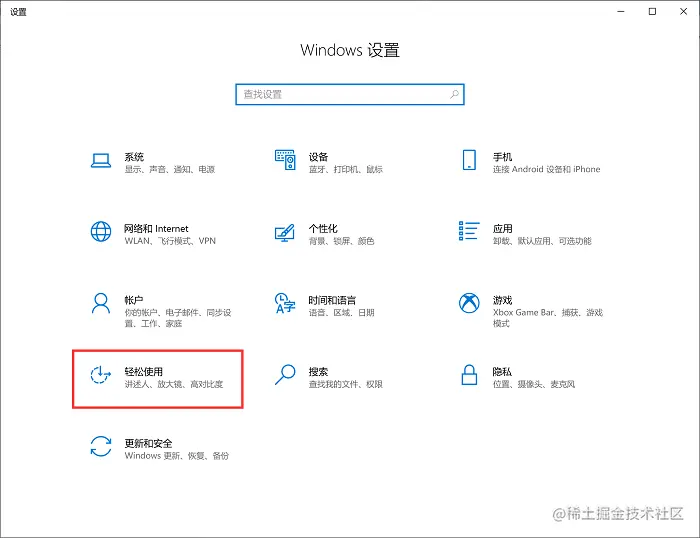Open the Phone icon

[x=469, y=160]
